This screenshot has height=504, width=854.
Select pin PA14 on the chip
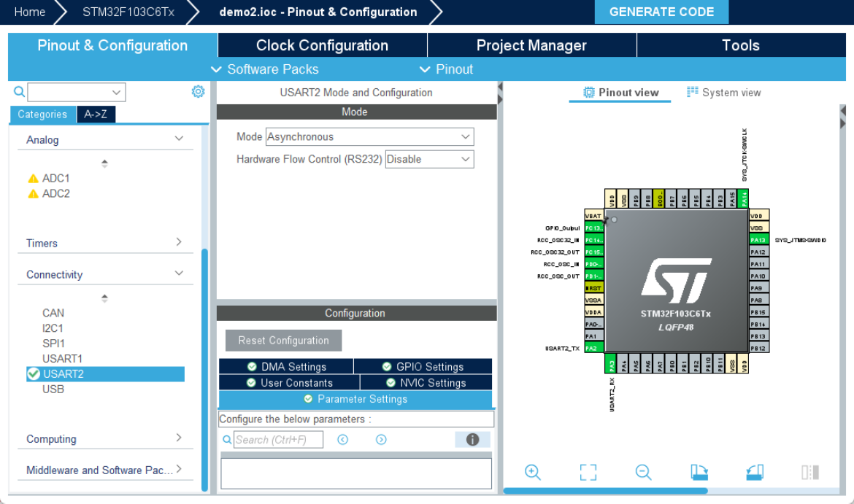point(743,198)
